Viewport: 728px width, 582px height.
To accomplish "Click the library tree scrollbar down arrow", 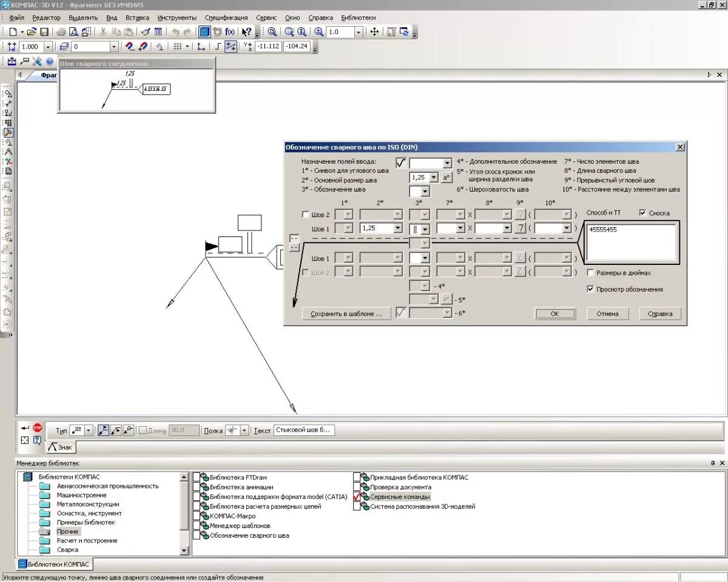I will pos(185,550).
